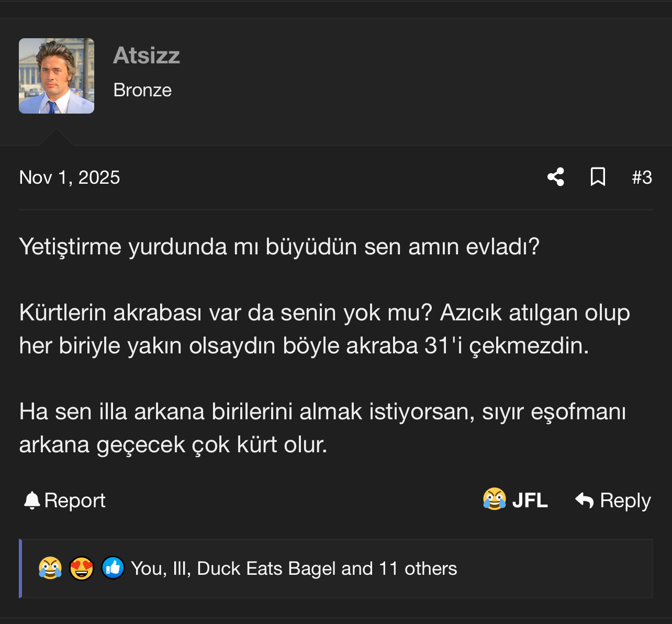The height and width of the screenshot is (624, 672).
Task: Toggle the JFL reaction label
Action: 530,500
